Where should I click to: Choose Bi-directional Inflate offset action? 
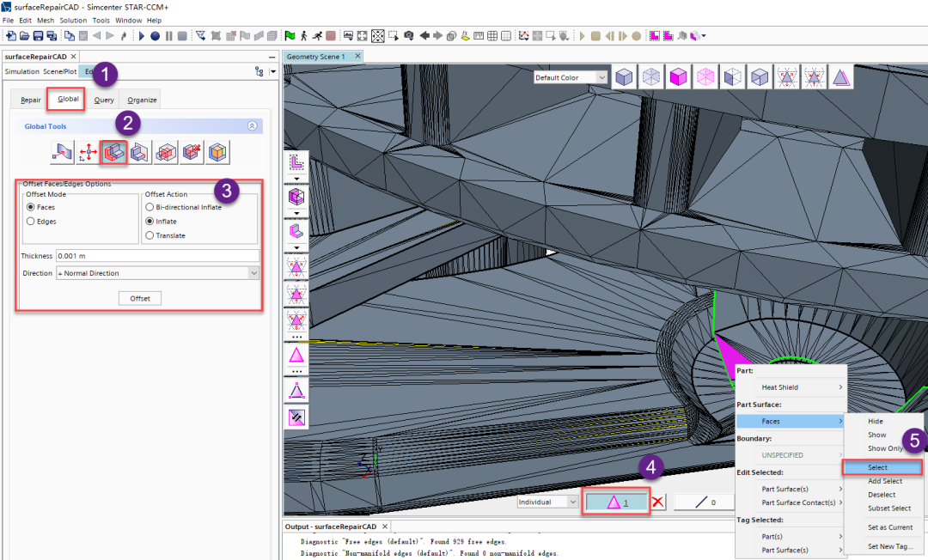pyautogui.click(x=150, y=207)
